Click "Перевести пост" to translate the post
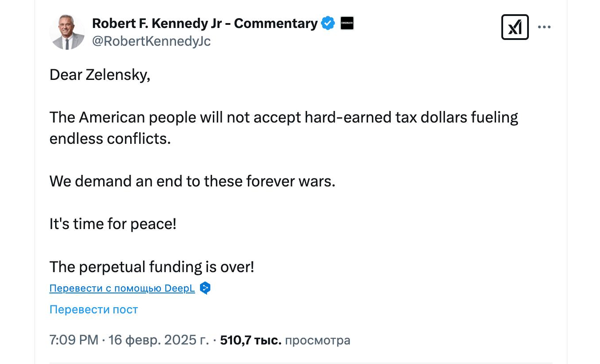This screenshot has height=364, width=600. 94,309
